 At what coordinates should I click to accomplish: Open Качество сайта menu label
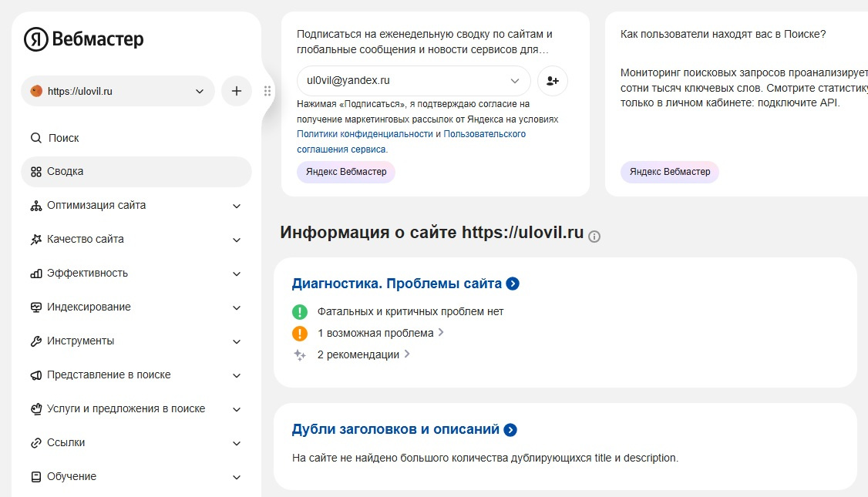[x=86, y=239]
